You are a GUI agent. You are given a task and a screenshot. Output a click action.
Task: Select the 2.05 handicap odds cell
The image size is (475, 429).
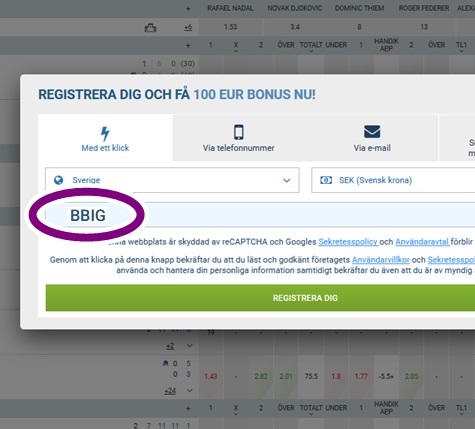point(411,376)
